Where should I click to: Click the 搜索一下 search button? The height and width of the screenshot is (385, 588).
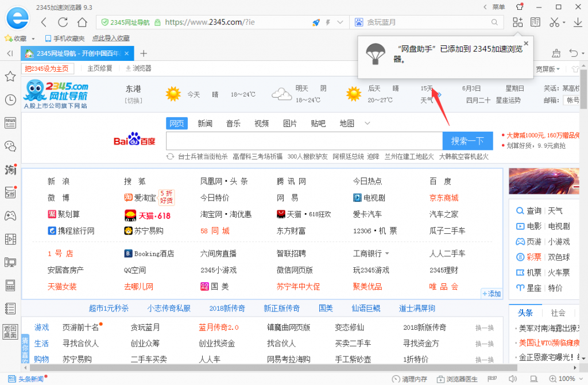click(467, 141)
